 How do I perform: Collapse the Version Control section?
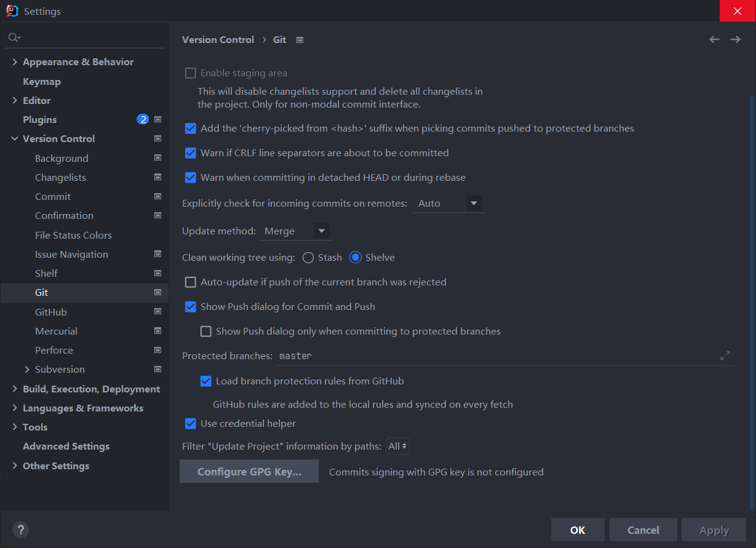coord(15,139)
